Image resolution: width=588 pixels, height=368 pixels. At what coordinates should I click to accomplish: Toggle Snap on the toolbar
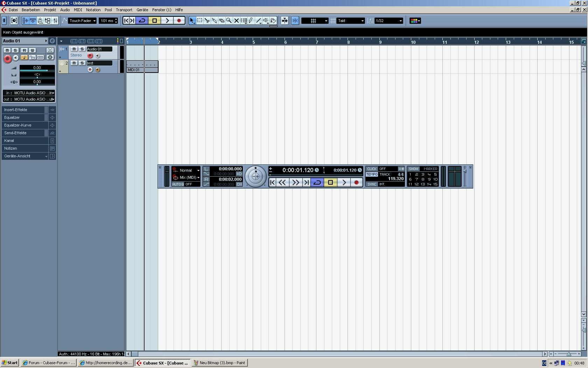295,21
